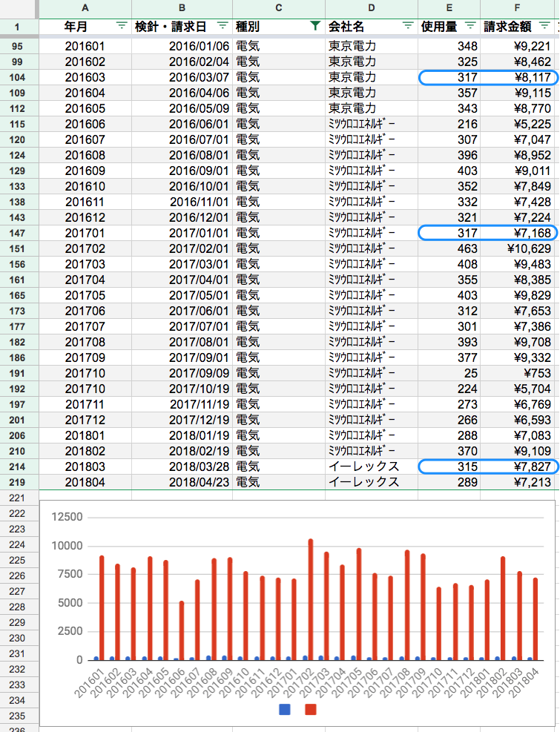Select usage cell 317 in 201603 row
This screenshot has width=560, height=732.
tap(449, 77)
